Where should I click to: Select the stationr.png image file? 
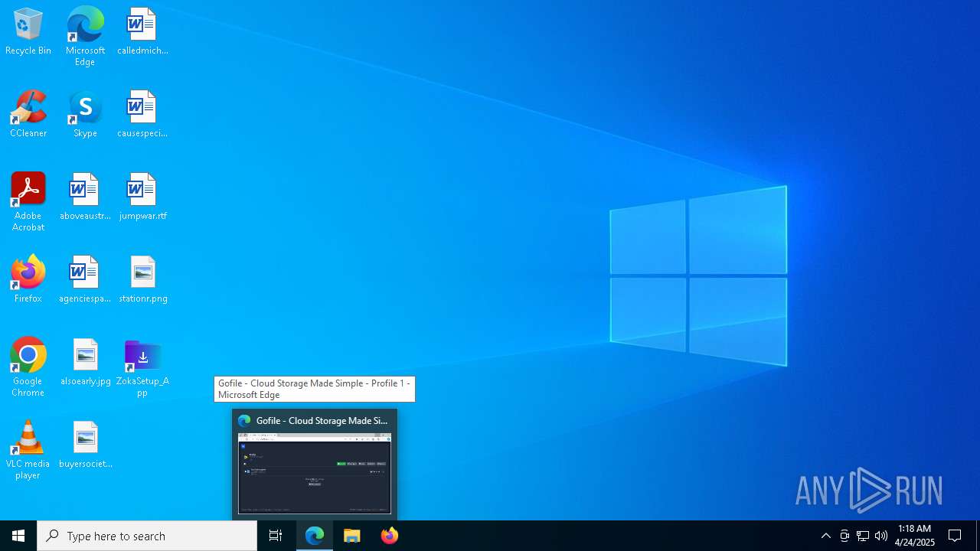(142, 280)
